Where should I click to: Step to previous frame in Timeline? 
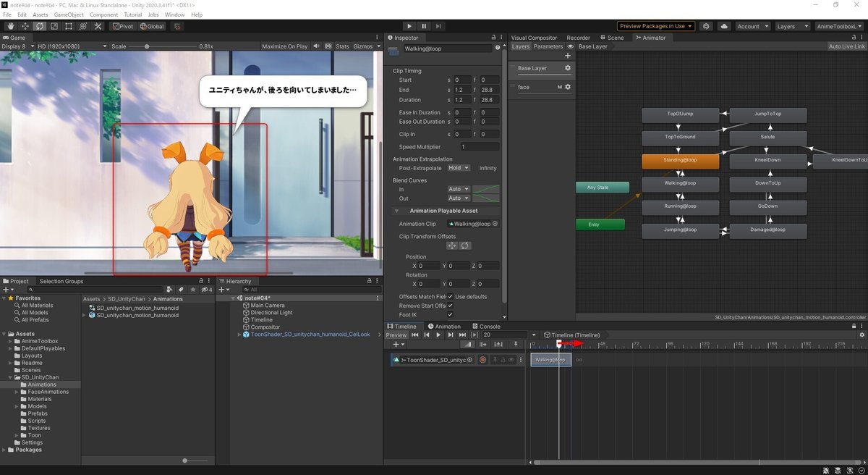[x=427, y=335]
